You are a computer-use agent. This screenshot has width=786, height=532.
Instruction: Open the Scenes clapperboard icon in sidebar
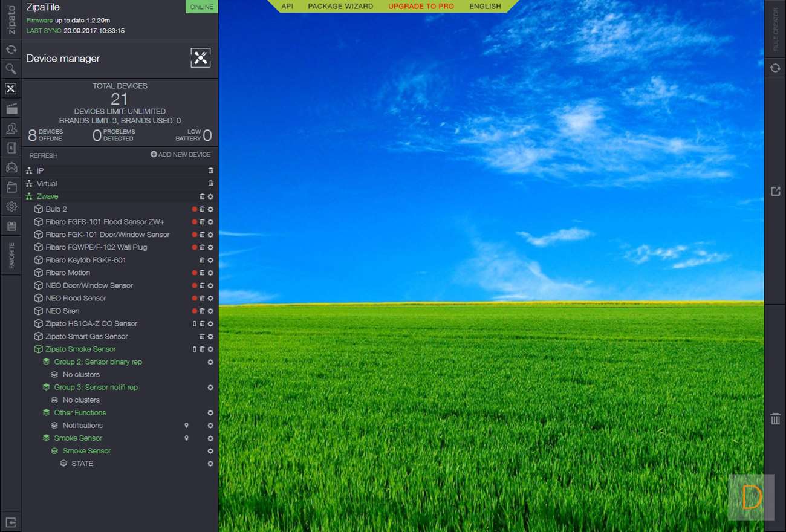(11, 109)
